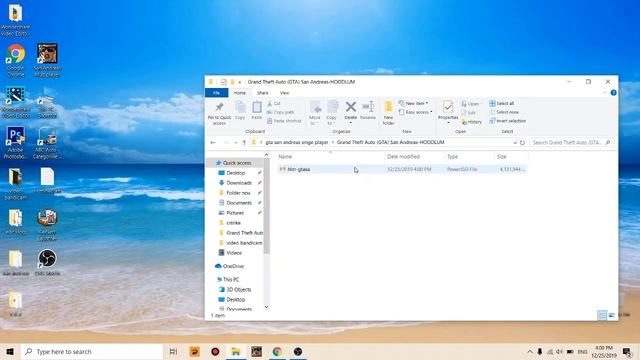The width and height of the screenshot is (640, 360).
Task: Click the Edit command in the ribbon
Action: tap(469, 113)
